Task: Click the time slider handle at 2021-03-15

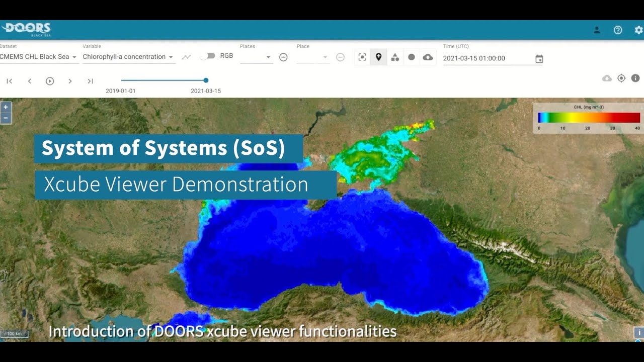Action: [206, 80]
